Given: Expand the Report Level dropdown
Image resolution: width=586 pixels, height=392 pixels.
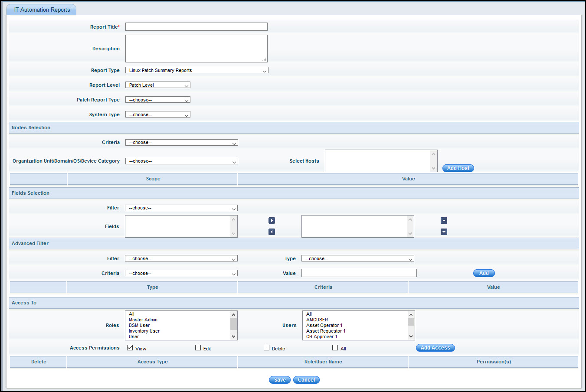Looking at the screenshot, I should (x=157, y=85).
